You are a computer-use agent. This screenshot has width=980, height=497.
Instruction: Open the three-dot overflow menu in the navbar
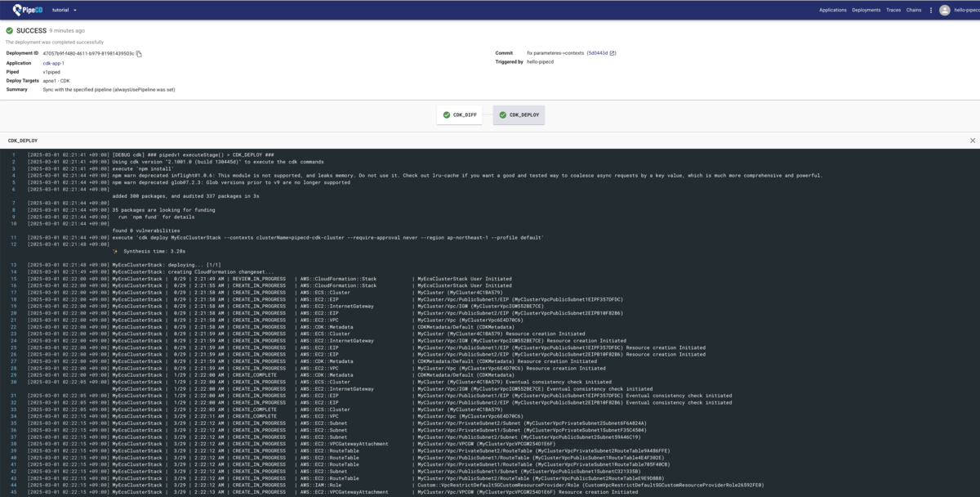pyautogui.click(x=932, y=9)
